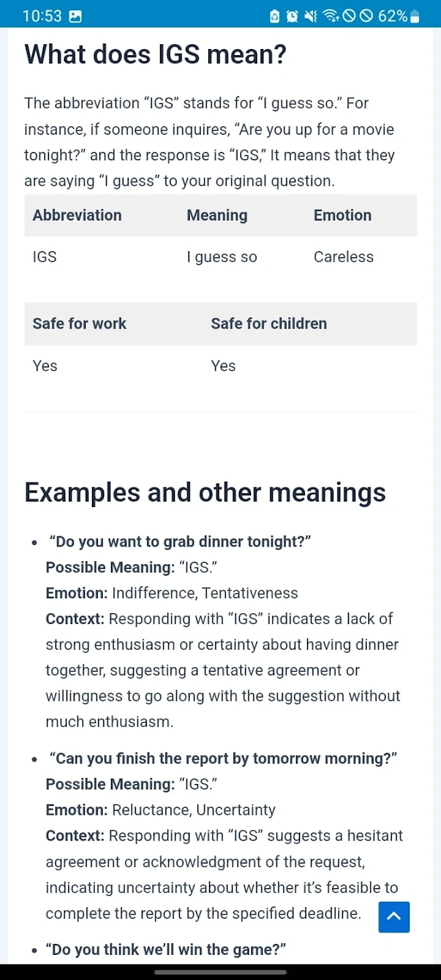
Task: Tap the battery icon in status bar
Action: click(415, 16)
